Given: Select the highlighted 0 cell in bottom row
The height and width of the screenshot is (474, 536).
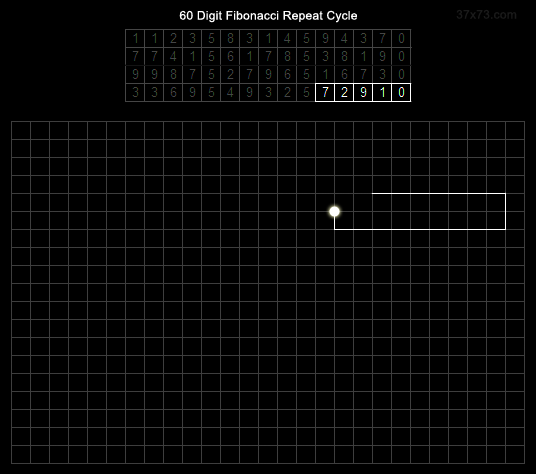Looking at the screenshot, I should point(401,92).
